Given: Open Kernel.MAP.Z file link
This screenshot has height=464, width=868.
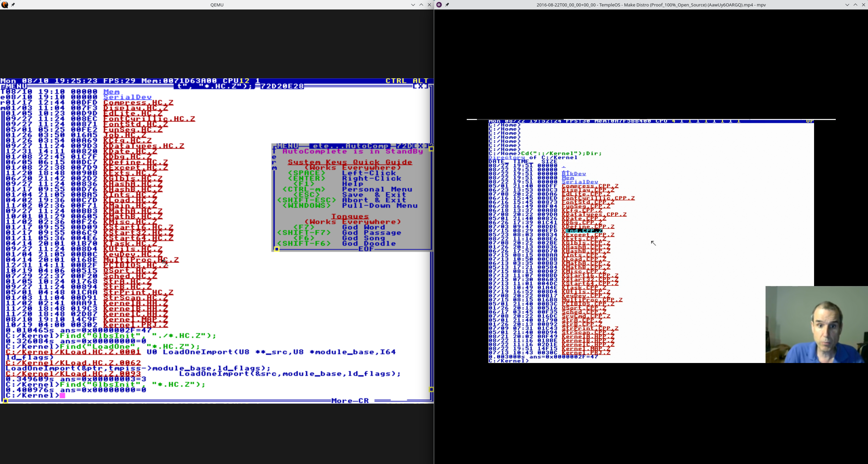Looking at the screenshot, I should click(x=136, y=320).
